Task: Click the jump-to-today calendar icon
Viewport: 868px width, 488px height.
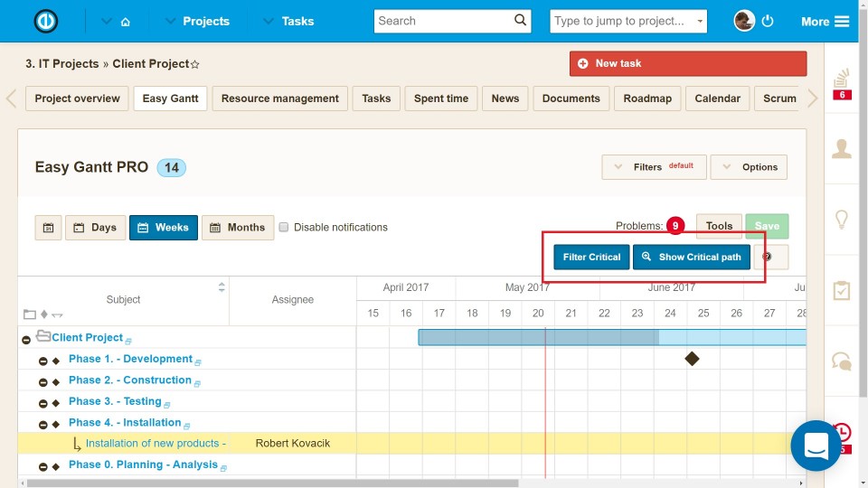Action: click(x=49, y=228)
